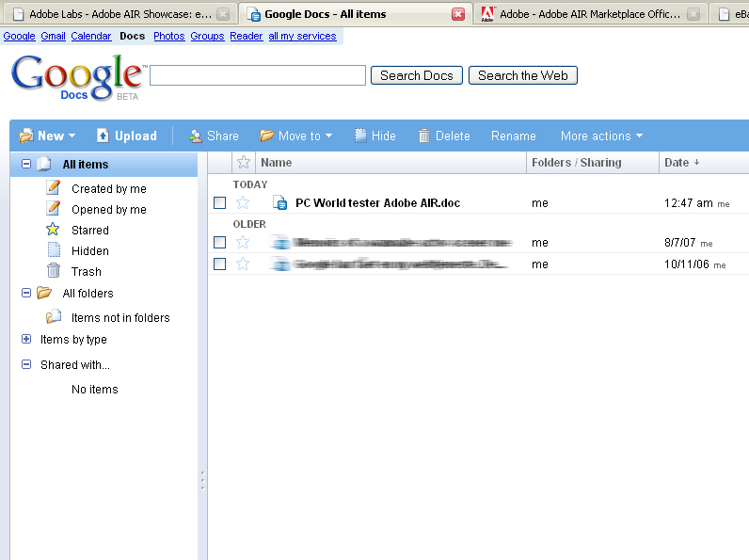Open the Google link in top navigation
749x560 pixels.
[19, 36]
